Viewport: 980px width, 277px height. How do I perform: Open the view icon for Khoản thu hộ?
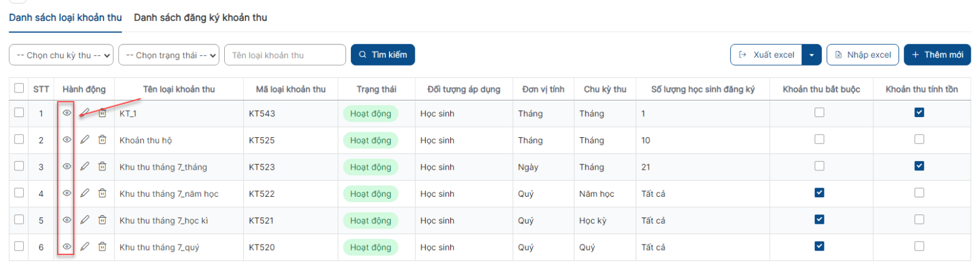(67, 140)
